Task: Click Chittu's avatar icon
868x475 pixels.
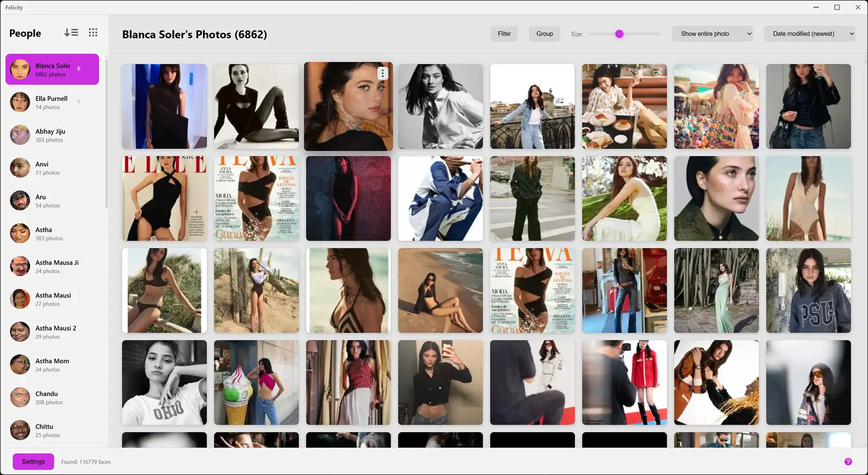Action: point(20,431)
